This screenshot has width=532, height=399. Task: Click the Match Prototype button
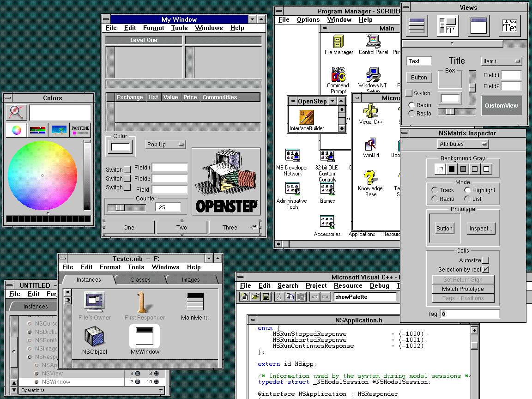463,289
